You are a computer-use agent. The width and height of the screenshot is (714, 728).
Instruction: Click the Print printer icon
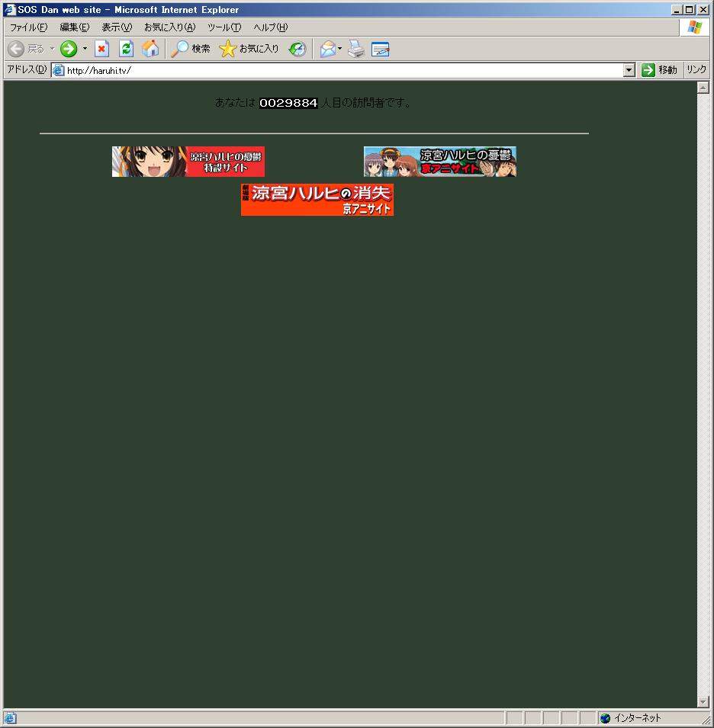click(x=356, y=49)
